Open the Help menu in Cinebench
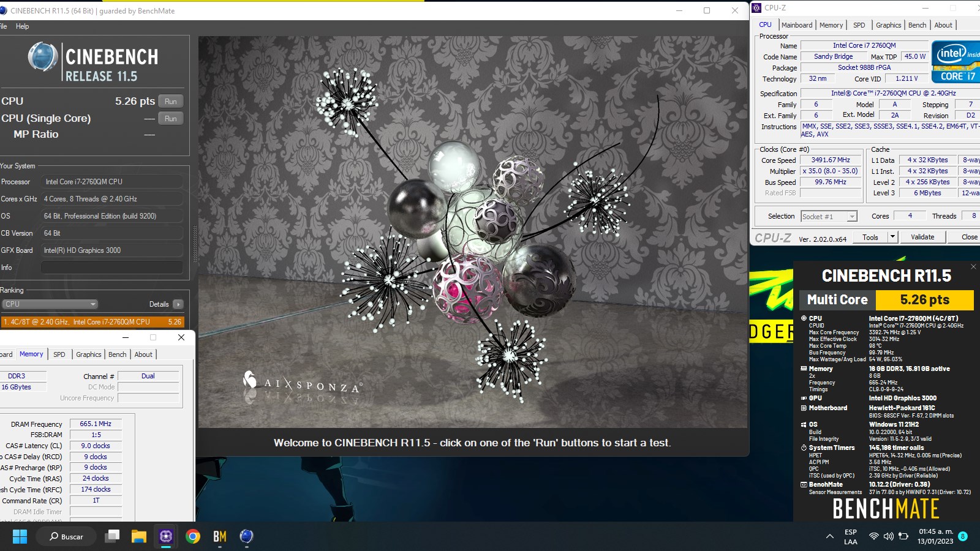 (x=22, y=26)
